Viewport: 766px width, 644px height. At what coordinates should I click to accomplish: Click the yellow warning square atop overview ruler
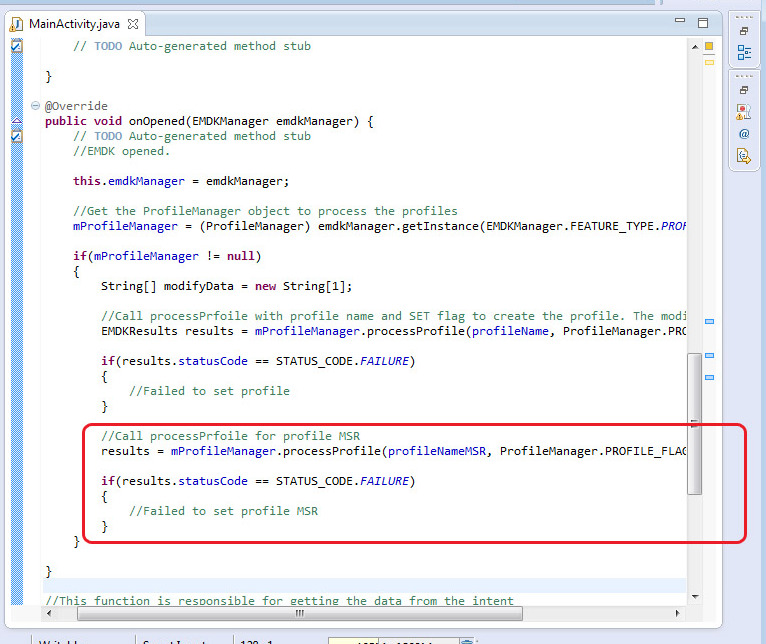[x=709, y=46]
